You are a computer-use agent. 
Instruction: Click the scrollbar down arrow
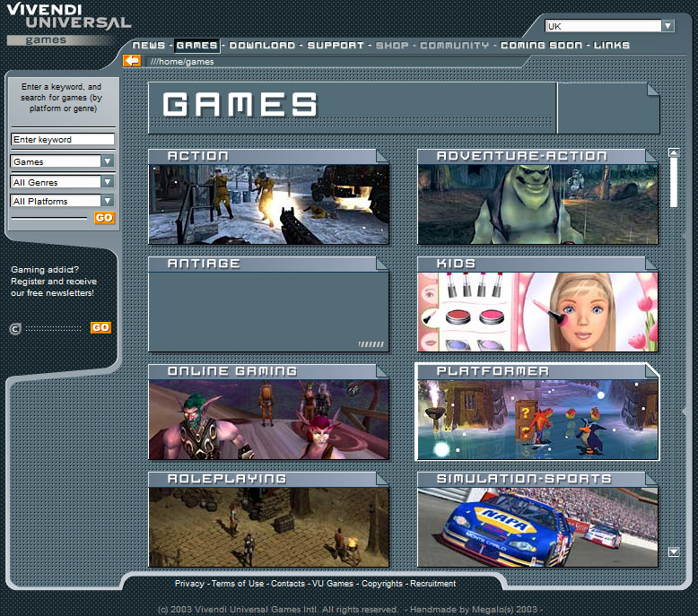[x=674, y=552]
